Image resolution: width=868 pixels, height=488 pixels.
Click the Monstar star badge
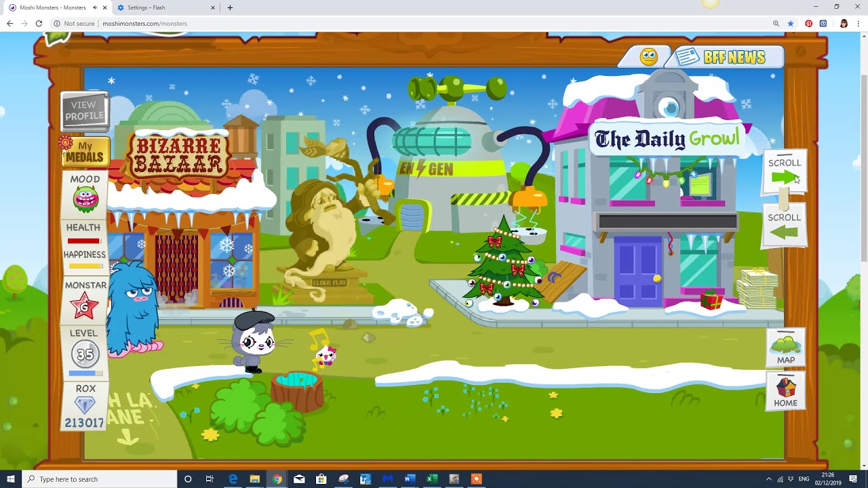click(x=85, y=306)
